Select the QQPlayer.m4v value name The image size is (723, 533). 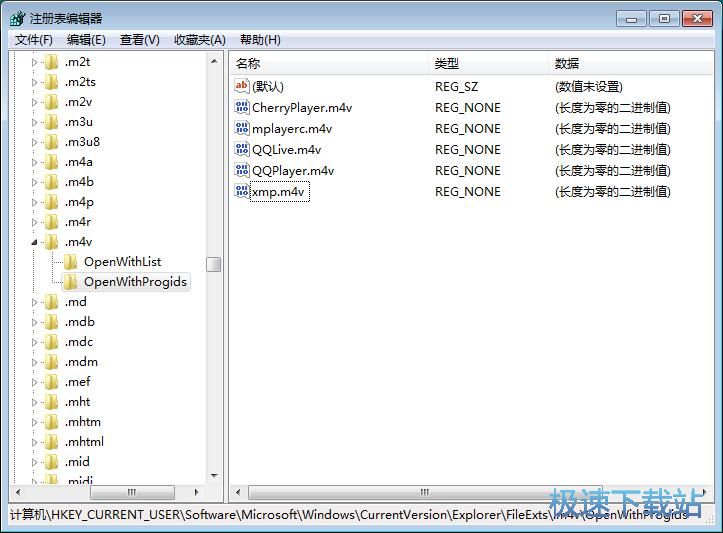[x=293, y=171]
